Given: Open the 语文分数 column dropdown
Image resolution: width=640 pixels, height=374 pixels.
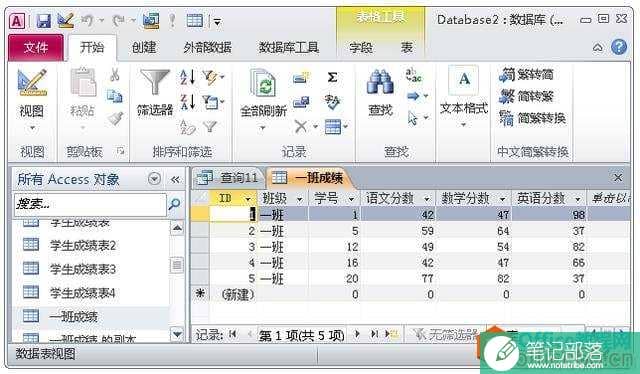Looking at the screenshot, I should tap(427, 199).
